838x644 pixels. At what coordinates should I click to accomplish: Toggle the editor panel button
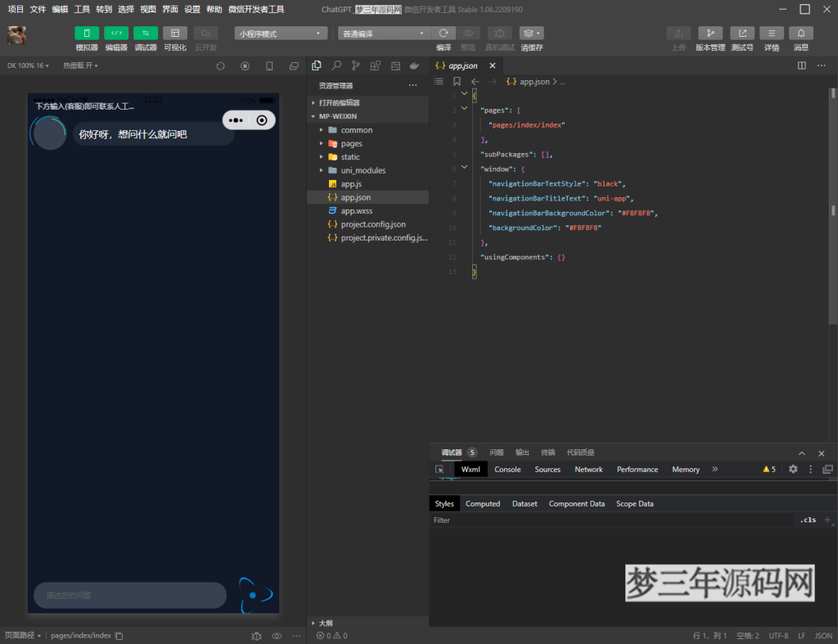coord(116,34)
